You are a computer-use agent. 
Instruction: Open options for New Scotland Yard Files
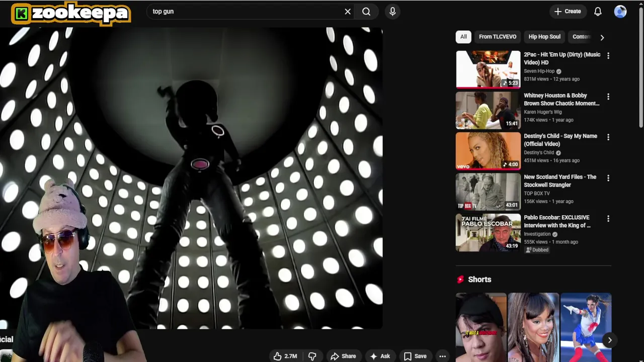[x=608, y=178]
